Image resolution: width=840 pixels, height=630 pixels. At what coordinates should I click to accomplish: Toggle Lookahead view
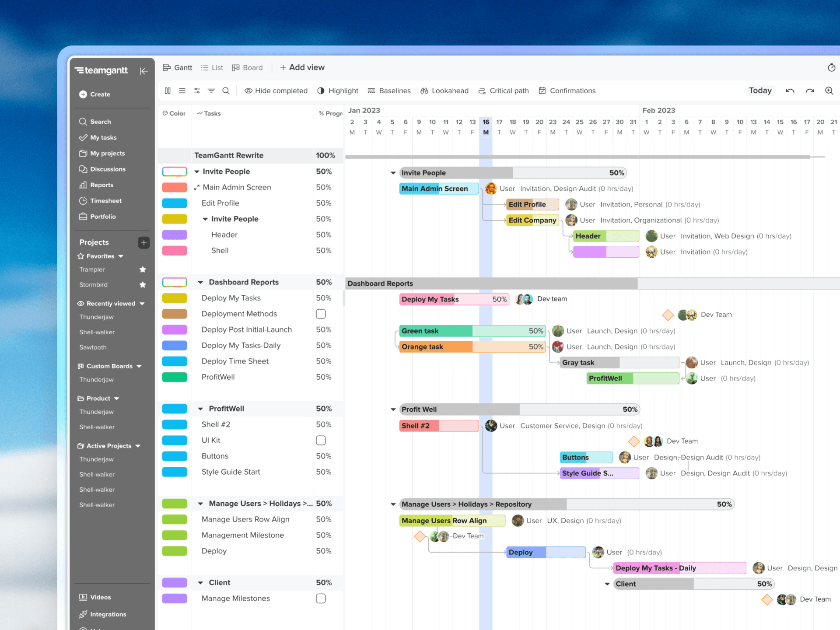tap(444, 91)
